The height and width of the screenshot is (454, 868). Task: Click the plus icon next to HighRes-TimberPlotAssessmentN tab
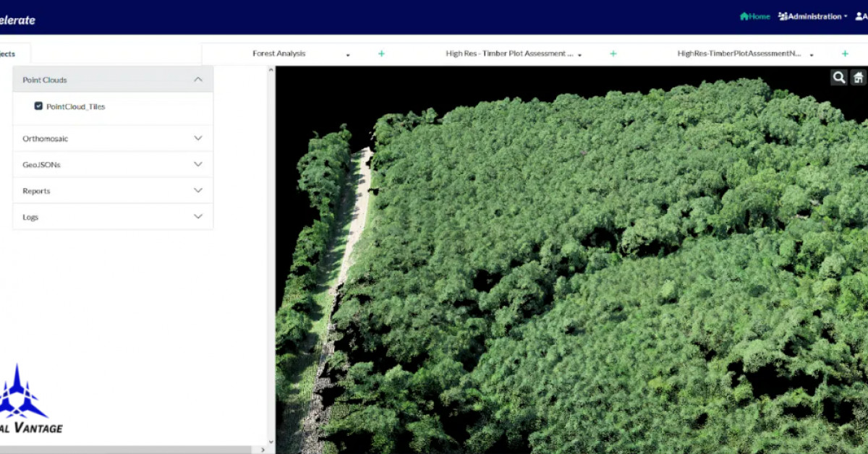(844, 53)
